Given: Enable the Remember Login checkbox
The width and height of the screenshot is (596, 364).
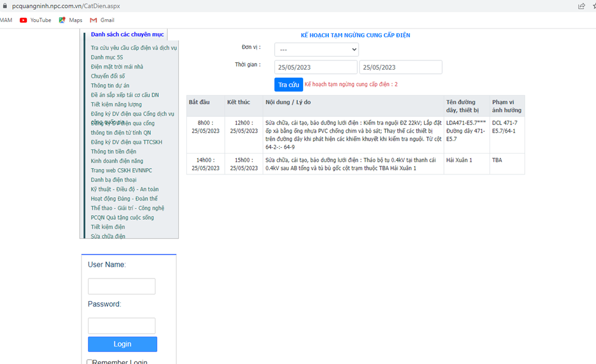Looking at the screenshot, I should 90,362.
